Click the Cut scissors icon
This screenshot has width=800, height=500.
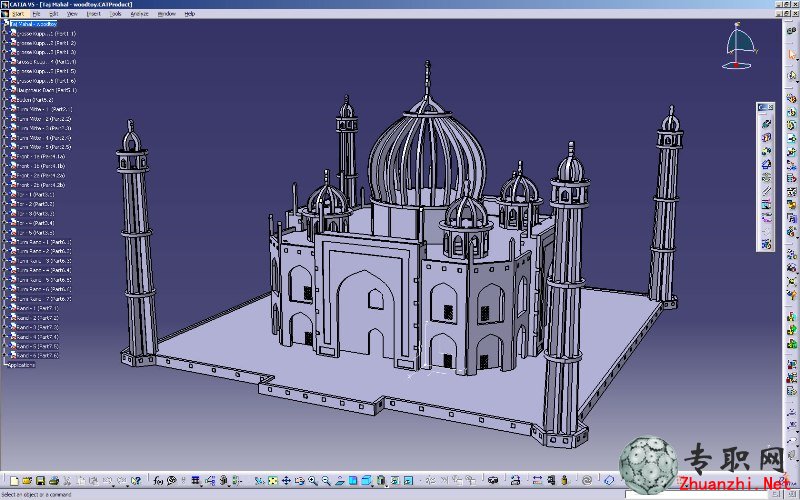[67, 481]
